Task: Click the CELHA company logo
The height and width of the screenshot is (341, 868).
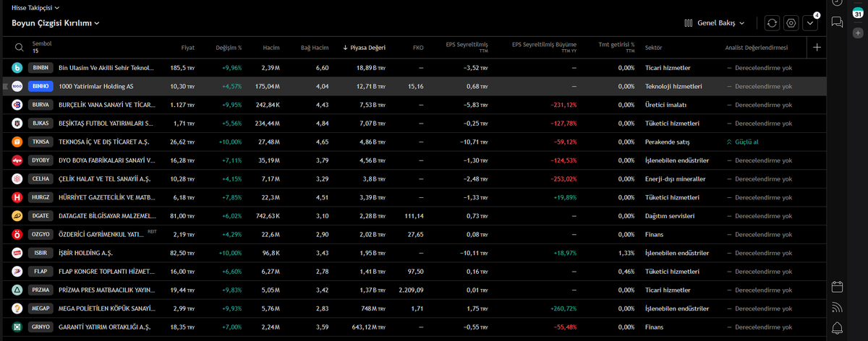Action: [17, 178]
